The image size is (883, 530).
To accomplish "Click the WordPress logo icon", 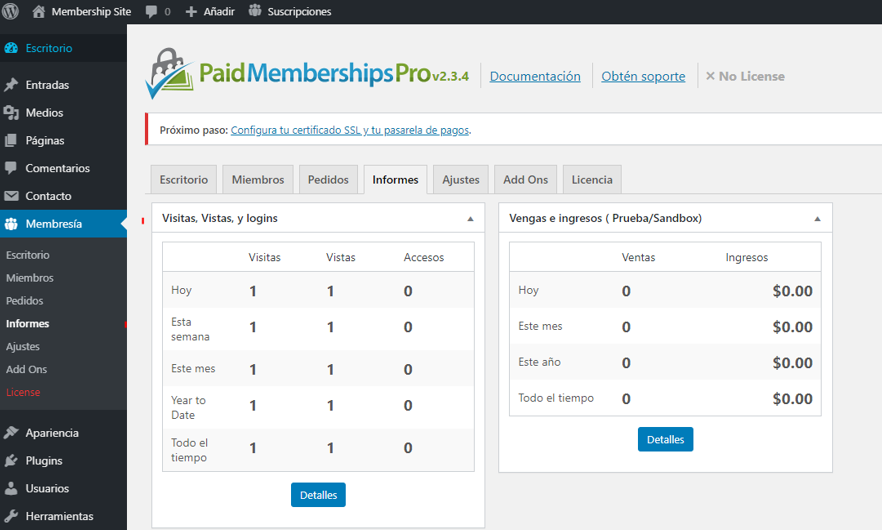I will (x=11, y=11).
